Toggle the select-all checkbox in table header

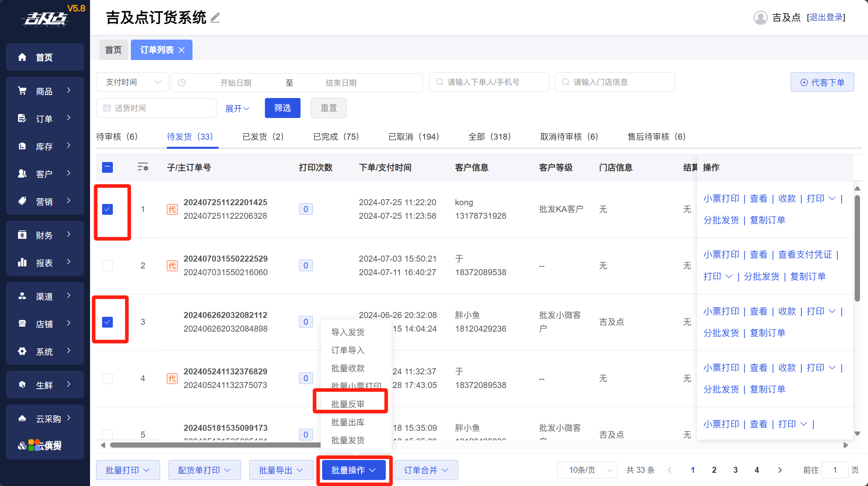coord(107,167)
